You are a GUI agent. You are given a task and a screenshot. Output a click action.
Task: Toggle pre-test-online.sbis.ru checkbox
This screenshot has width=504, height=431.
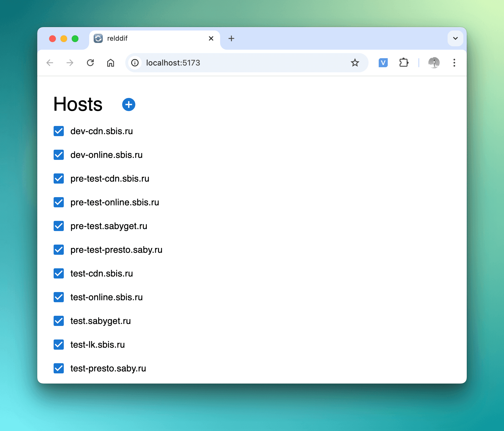tap(59, 202)
